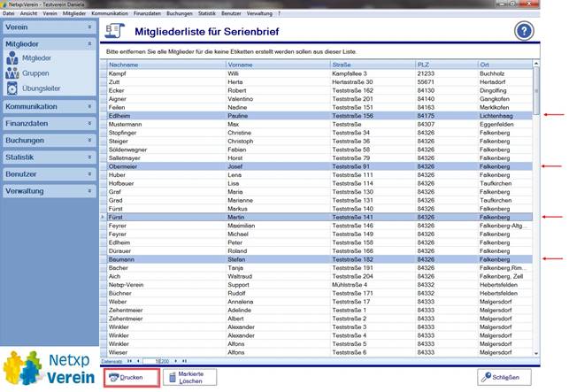This screenshot has width=569, height=392.
Task: Expand the Finanzdaten sidebar panel
Action: pos(50,123)
